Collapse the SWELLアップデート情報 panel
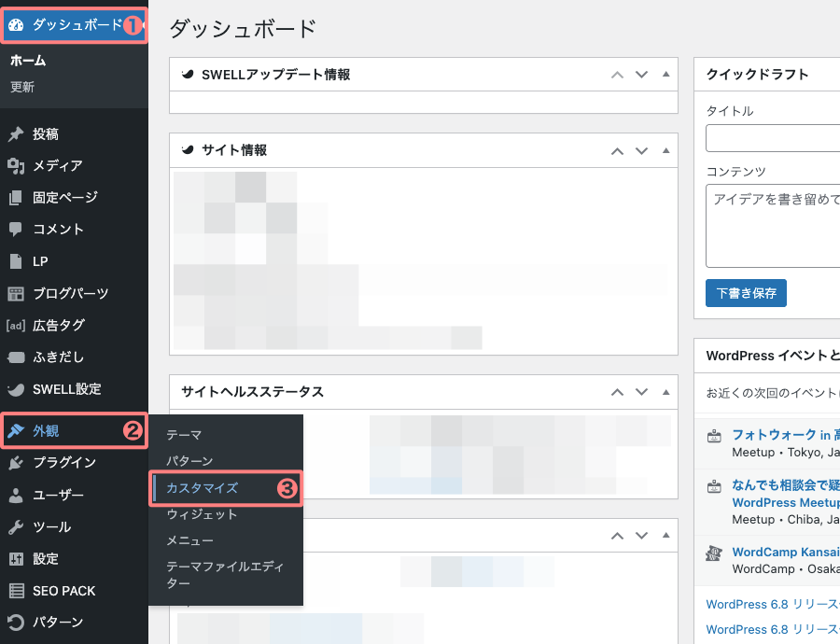This screenshot has height=644, width=840. (x=665, y=75)
